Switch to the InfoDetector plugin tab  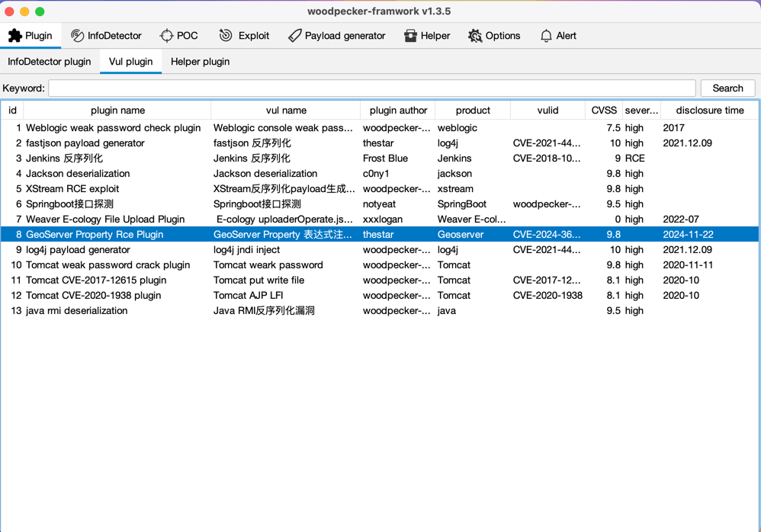point(50,62)
